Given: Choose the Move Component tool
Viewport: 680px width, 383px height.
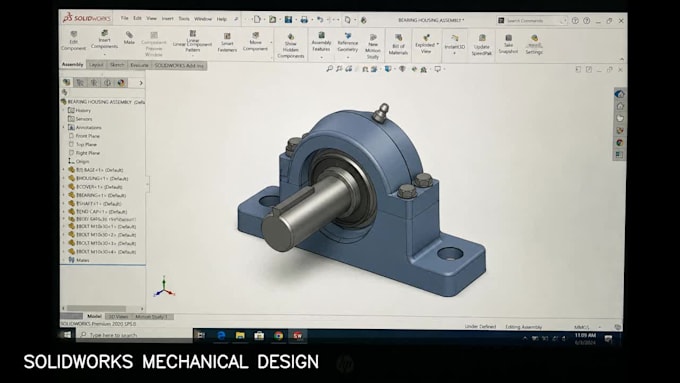Looking at the screenshot, I should point(255,42).
